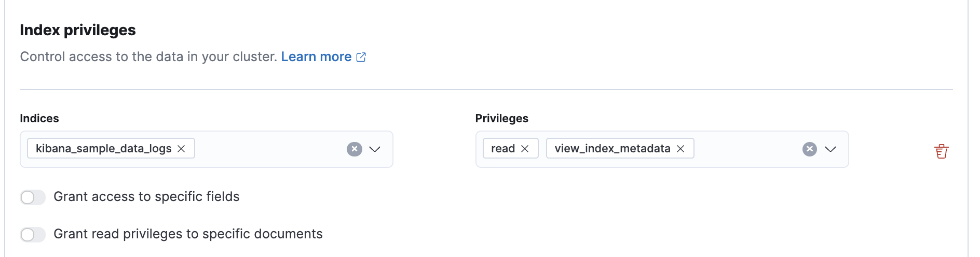Screen dimensions: 980x257
Task: Remove the view_index_metadata privilege chip
Action: point(680,149)
